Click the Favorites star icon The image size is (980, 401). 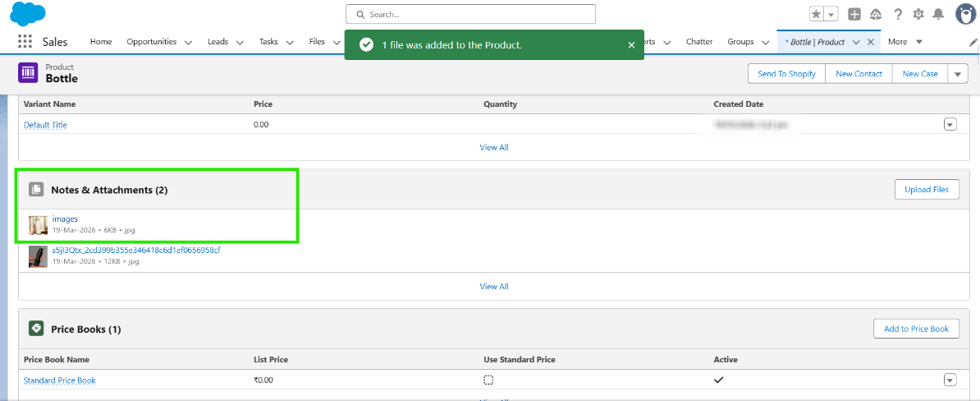[817, 14]
